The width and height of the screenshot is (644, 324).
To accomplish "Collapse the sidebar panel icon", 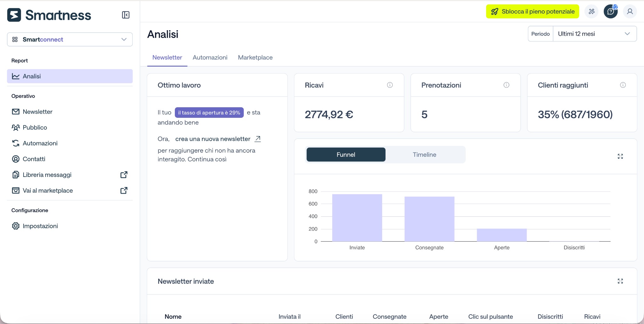I will coord(126,15).
